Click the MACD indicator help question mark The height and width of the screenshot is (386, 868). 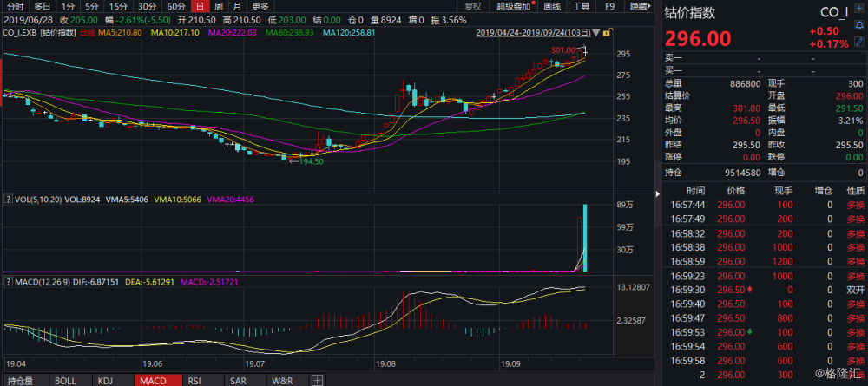tap(9, 282)
